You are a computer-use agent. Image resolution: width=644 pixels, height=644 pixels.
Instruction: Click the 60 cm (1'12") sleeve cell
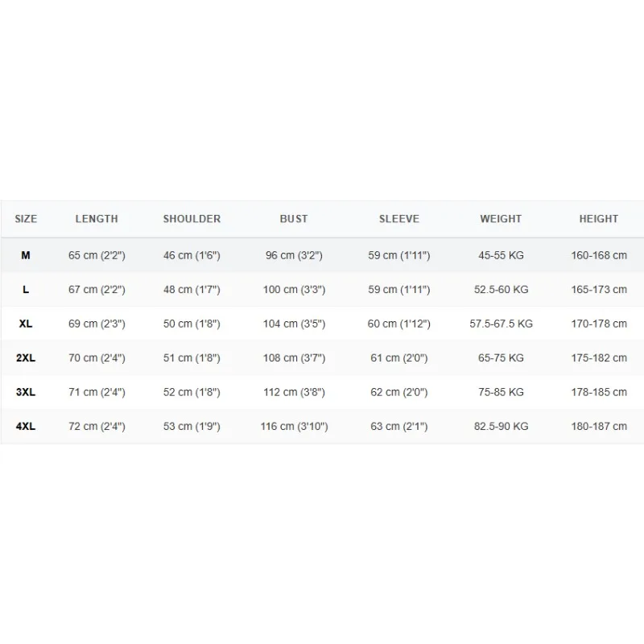click(x=398, y=324)
